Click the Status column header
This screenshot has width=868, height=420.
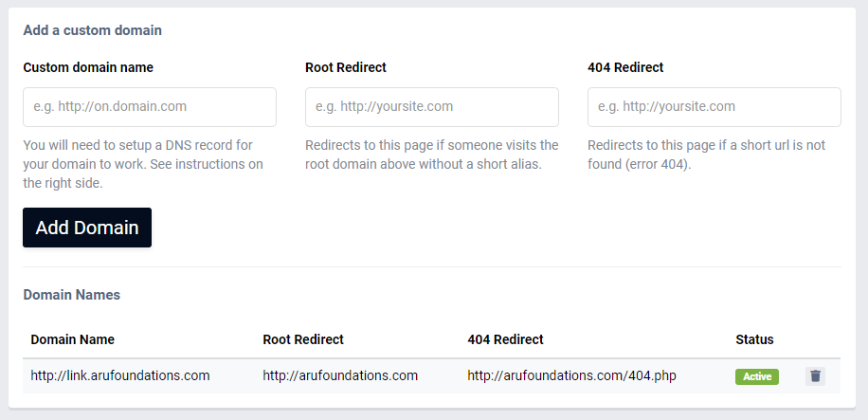click(x=754, y=339)
